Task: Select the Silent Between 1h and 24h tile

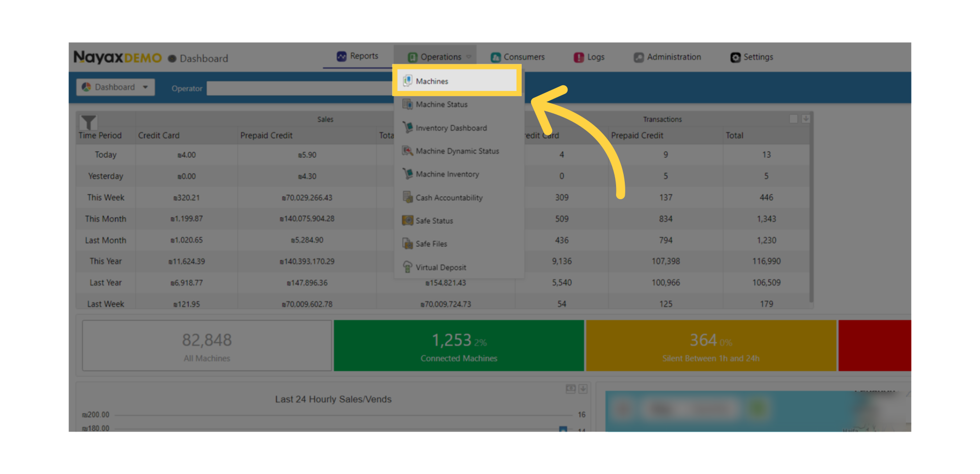Action: tap(711, 346)
